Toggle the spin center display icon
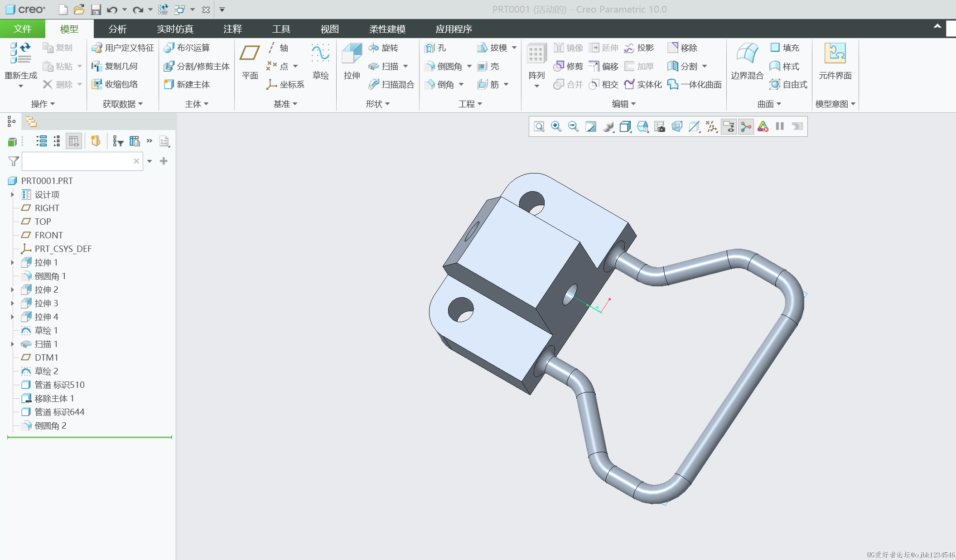Screen dimensions: 956x560 pyautogui.click(x=746, y=127)
